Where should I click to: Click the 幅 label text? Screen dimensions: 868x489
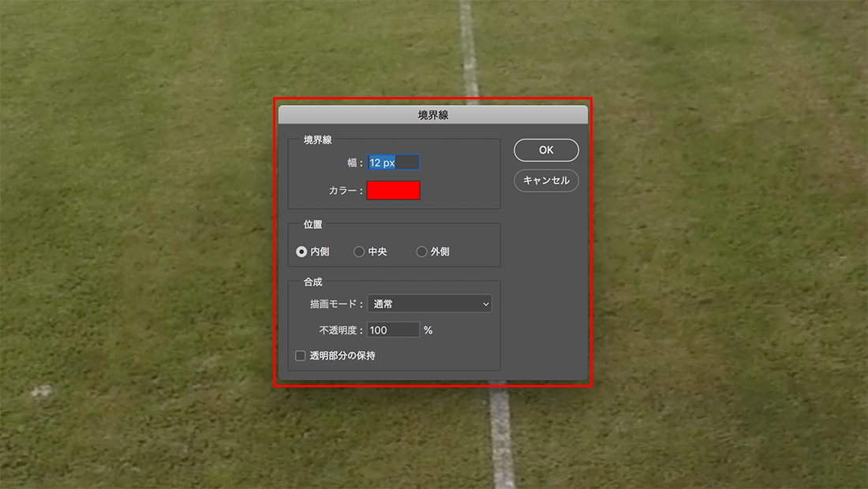[x=354, y=163]
